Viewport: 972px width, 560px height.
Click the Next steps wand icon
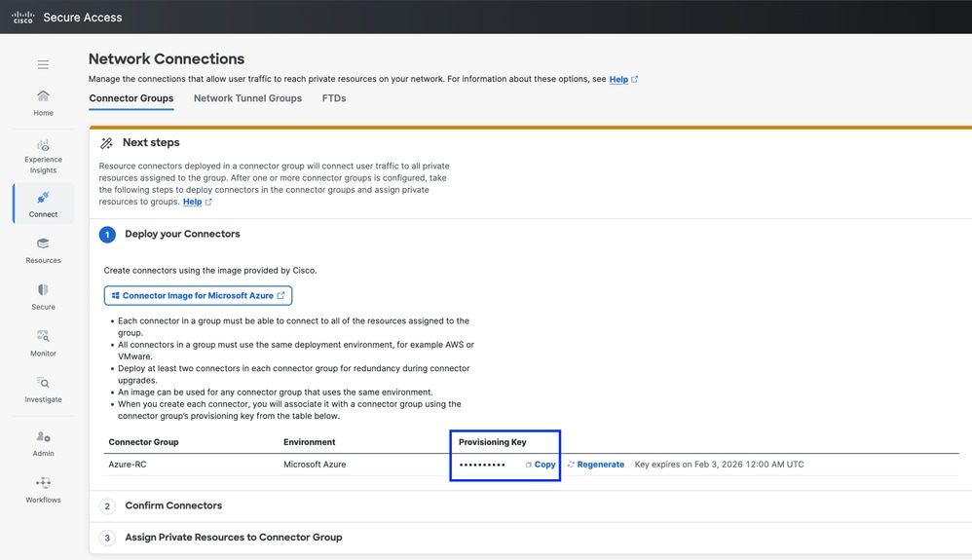(x=106, y=143)
